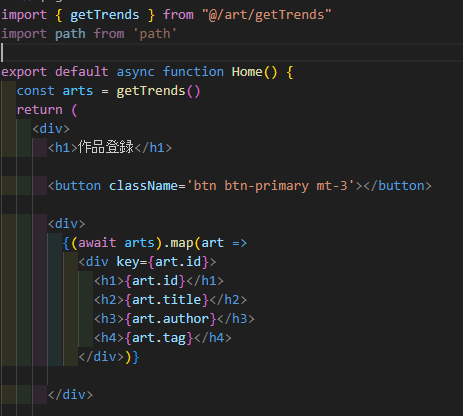The height and width of the screenshot is (416, 463).
Task: Click the return keyword
Action: click(x=40, y=110)
